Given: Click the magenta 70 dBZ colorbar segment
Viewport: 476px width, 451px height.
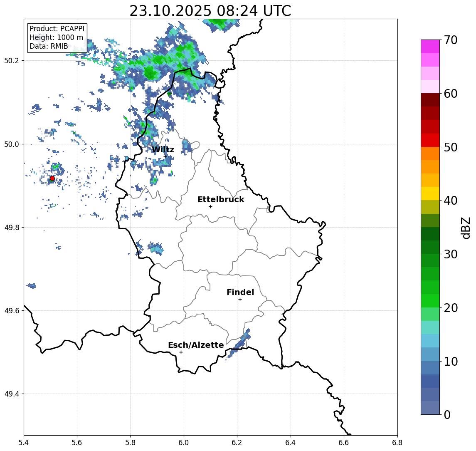Looking at the screenshot, I should tap(430, 47).
